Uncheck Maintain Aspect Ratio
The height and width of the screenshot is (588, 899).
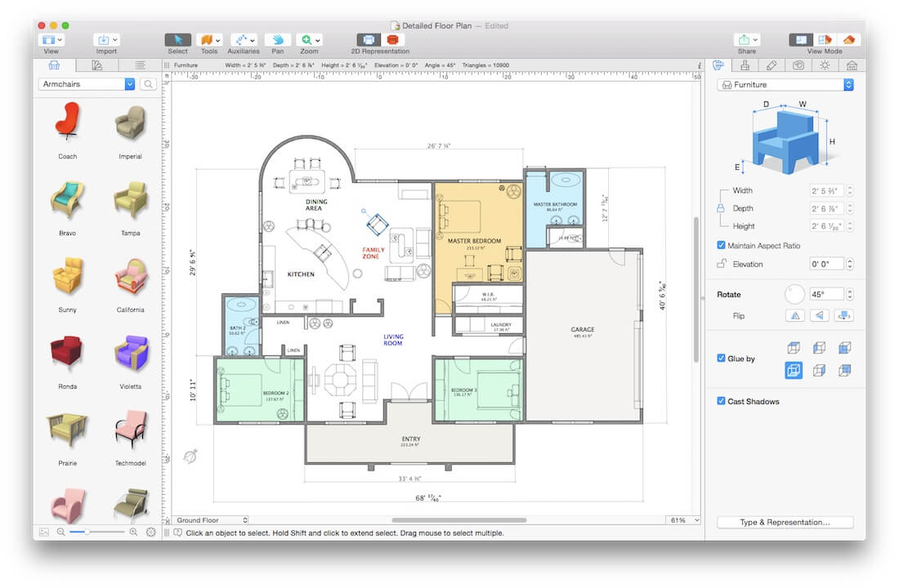[x=722, y=245]
